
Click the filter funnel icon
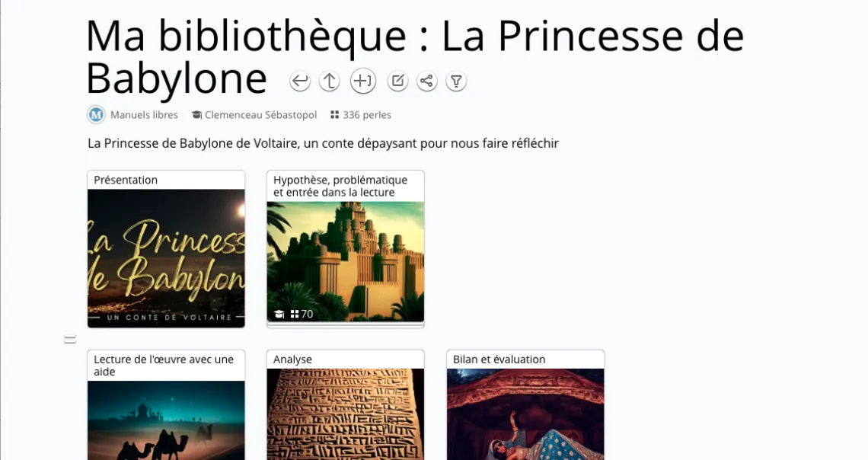[456, 81]
